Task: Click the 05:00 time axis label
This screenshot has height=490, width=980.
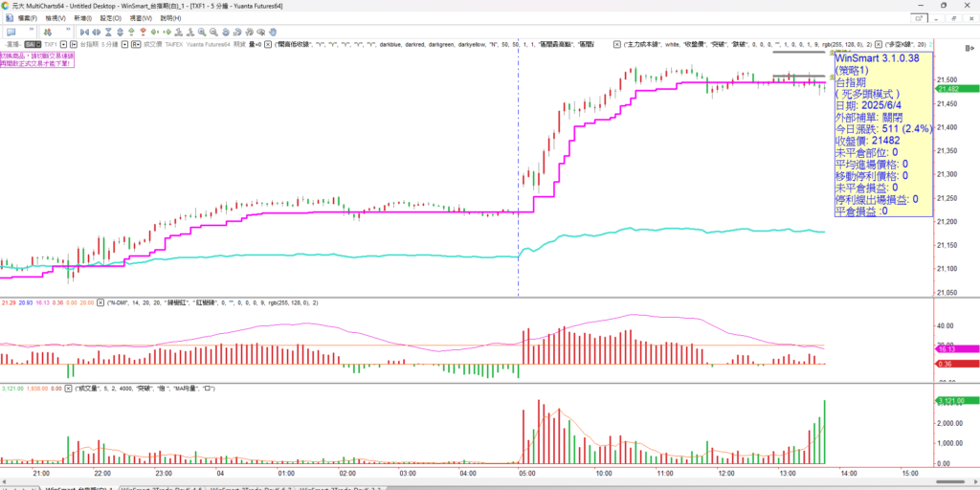Action: (x=529, y=474)
